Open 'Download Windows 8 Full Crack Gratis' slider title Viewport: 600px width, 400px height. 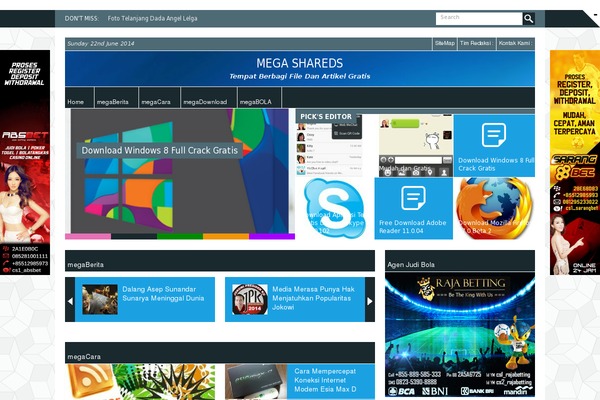[x=160, y=150]
